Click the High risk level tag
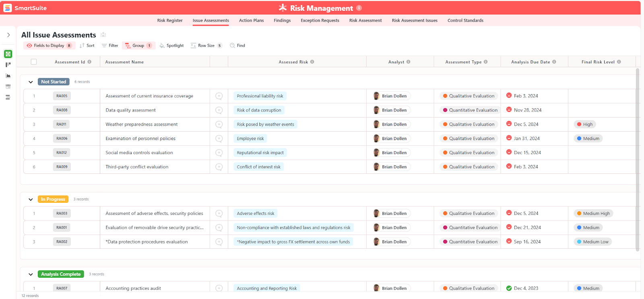The image size is (644, 299). pos(585,125)
